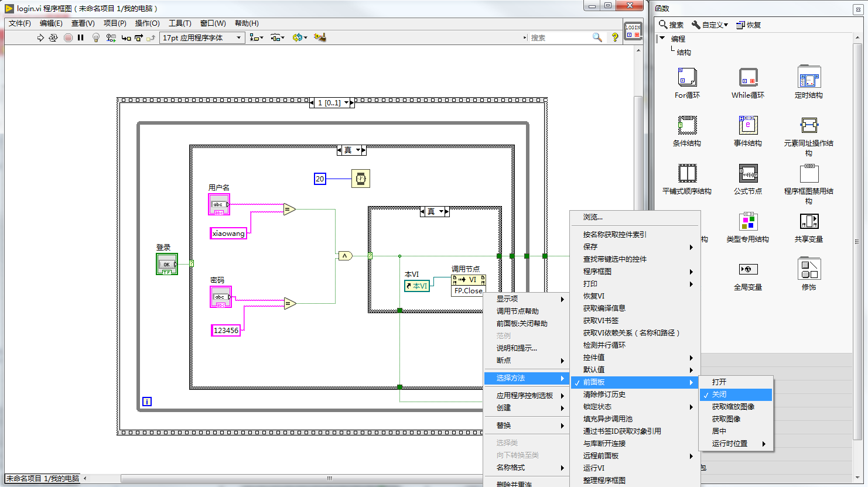Click the Abort Execution stop icon
The height and width of the screenshot is (487, 868).
68,37
